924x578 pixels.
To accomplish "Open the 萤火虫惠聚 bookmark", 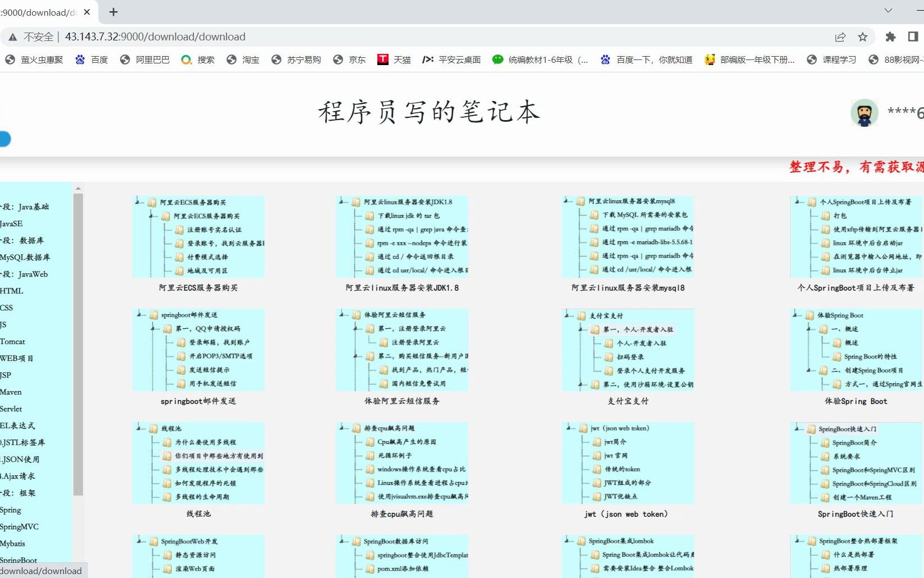I will click(x=34, y=59).
